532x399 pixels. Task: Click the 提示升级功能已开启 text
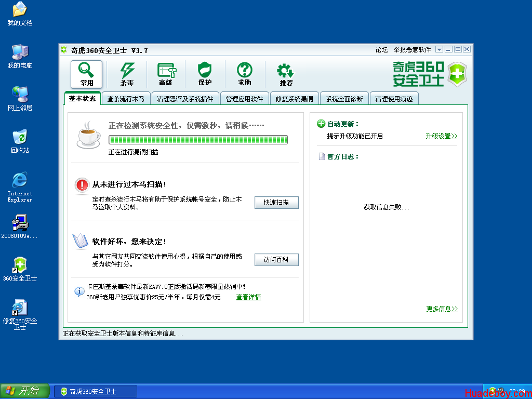355,136
